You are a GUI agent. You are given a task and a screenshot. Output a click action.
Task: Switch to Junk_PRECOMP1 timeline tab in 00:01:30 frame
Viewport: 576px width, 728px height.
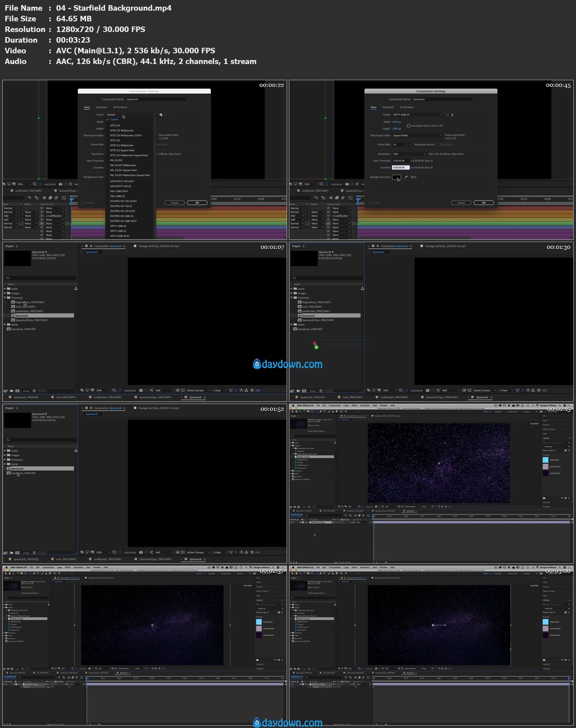pos(352,397)
